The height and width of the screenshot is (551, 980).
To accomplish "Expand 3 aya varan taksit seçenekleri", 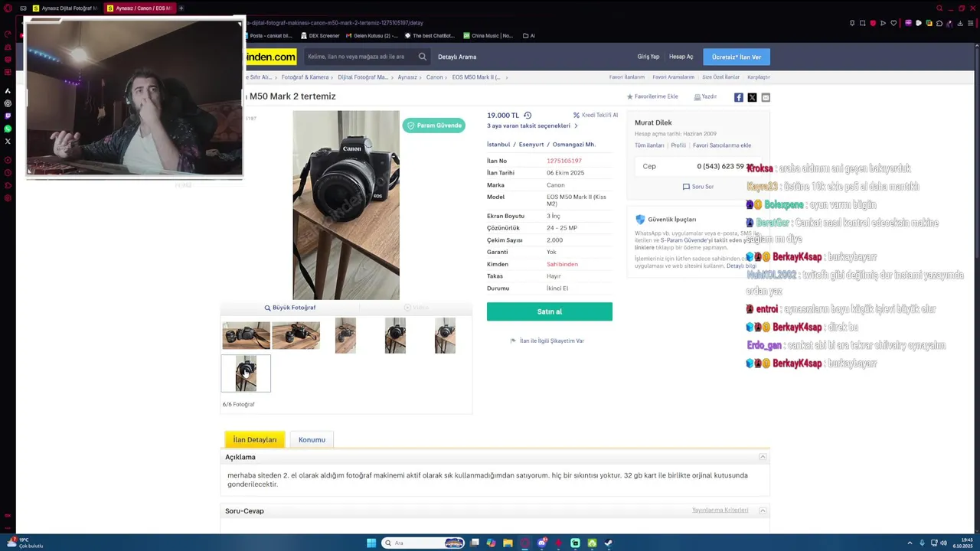I will [x=532, y=126].
